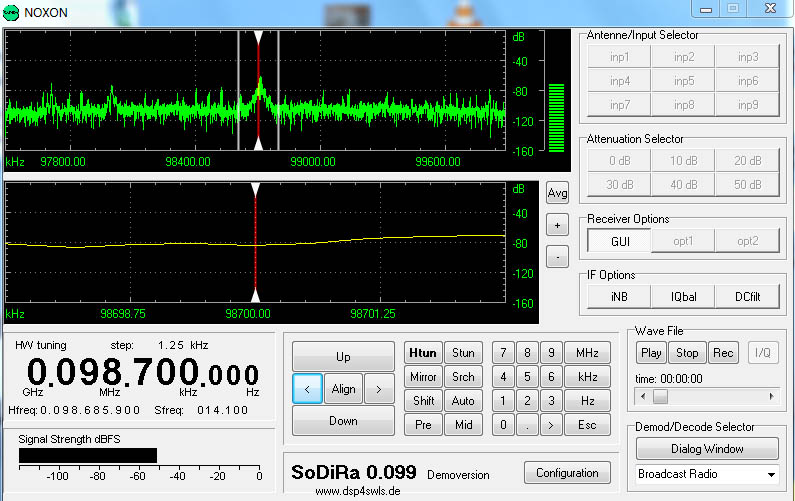Click the Avg averaging button

tap(557, 194)
